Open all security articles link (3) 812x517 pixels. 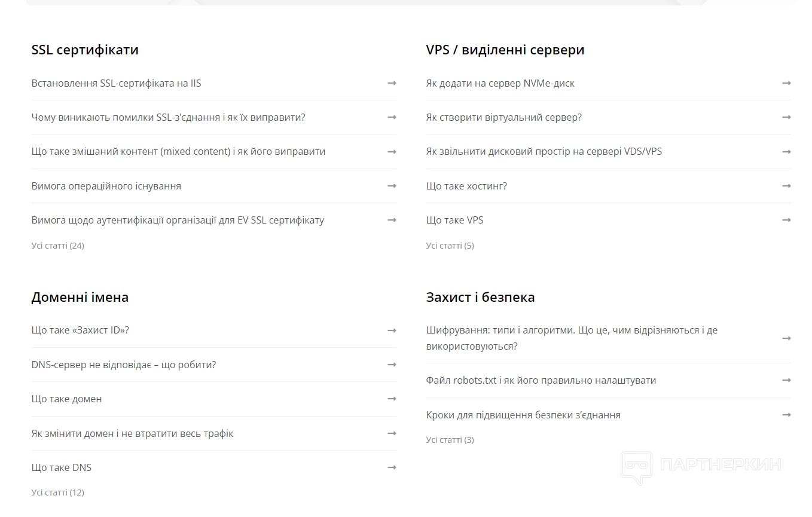450,440
